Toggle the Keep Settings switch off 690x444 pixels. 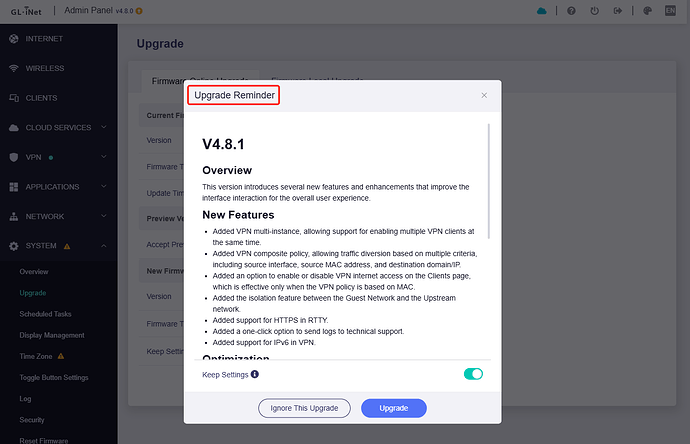473,374
